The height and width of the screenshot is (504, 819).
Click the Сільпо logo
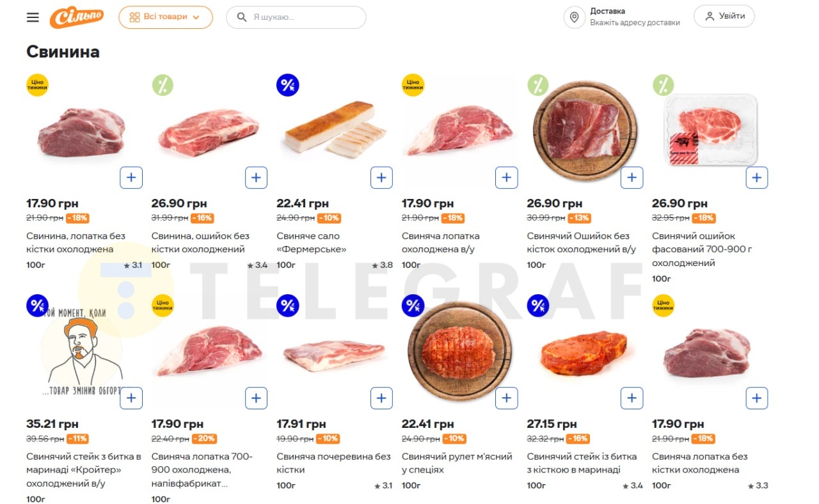77,17
